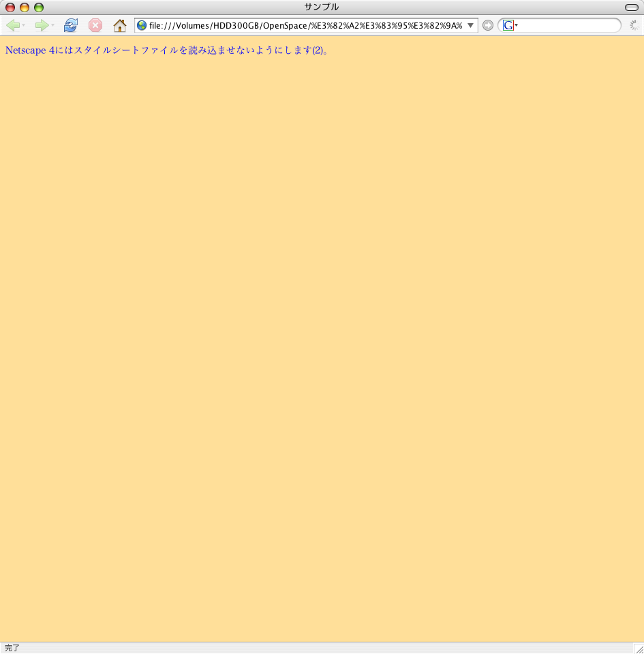
Task: Open the Google search engine selector
Action: click(510, 25)
